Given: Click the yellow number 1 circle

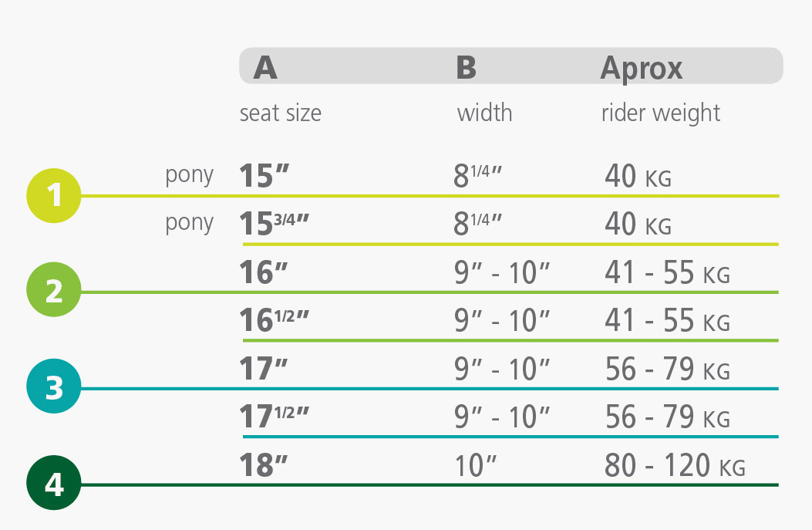Looking at the screenshot, I should tap(54, 196).
